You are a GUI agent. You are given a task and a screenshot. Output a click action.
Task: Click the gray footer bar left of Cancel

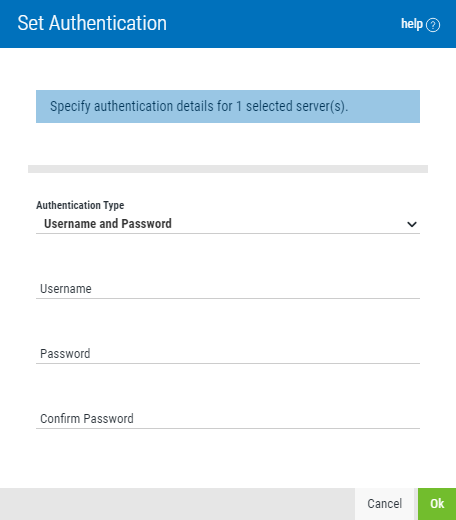pos(177,504)
